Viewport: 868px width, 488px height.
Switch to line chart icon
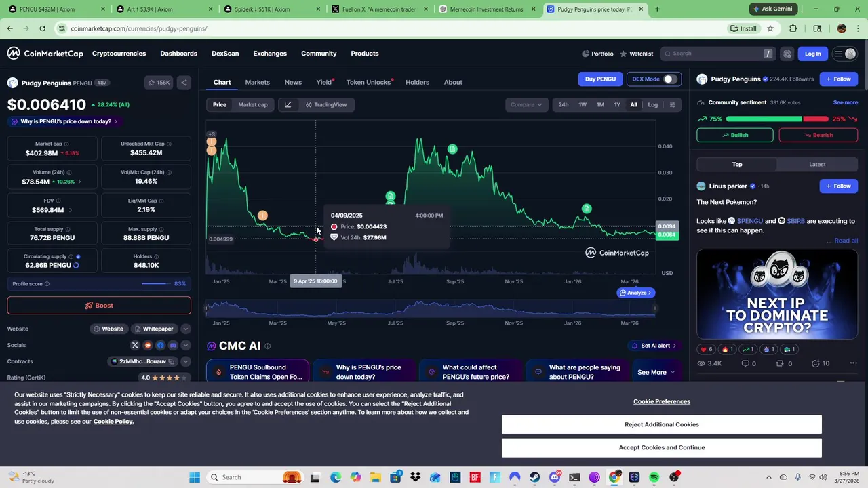click(288, 104)
